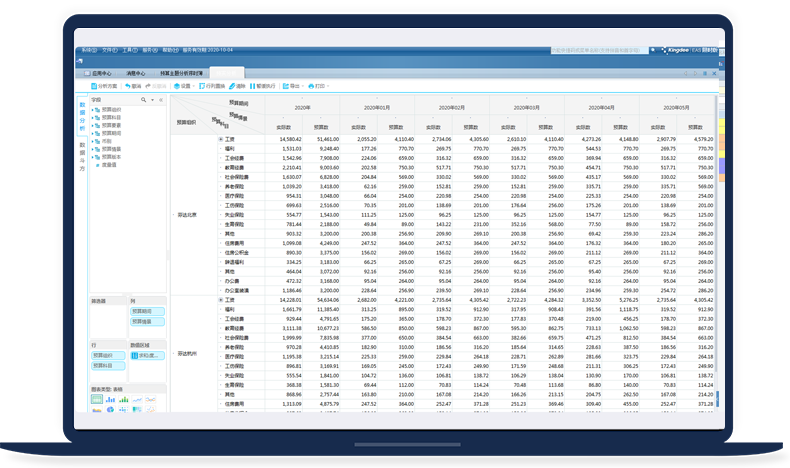790x468 pixels.
Task: Click the 预算科目 chip in rows area
Action: (108, 366)
